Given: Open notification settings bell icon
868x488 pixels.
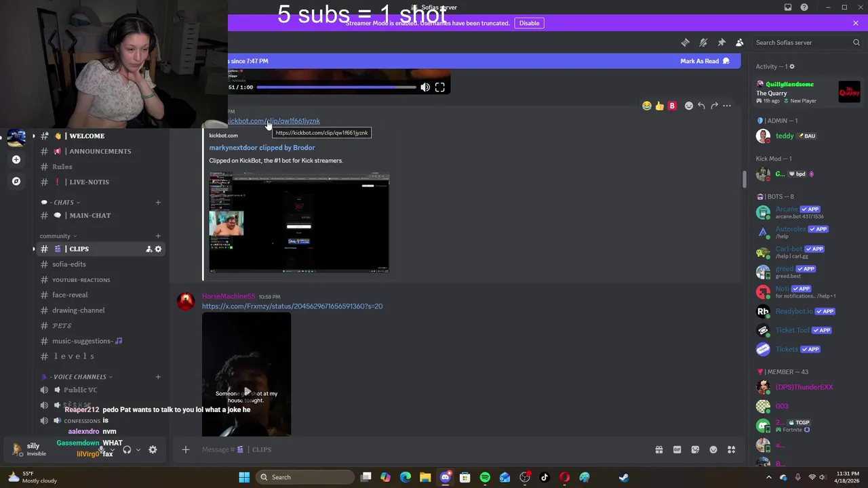Looking at the screenshot, I should tap(703, 43).
